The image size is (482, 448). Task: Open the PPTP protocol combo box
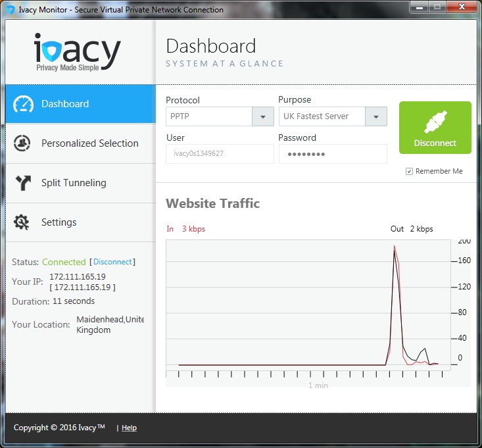coord(220,116)
